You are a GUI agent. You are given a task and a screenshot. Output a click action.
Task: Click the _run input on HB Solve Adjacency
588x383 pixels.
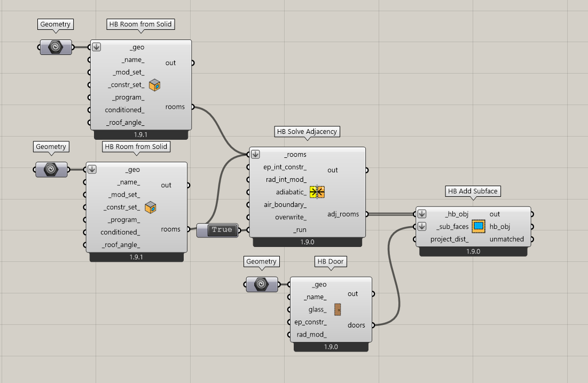click(x=299, y=230)
